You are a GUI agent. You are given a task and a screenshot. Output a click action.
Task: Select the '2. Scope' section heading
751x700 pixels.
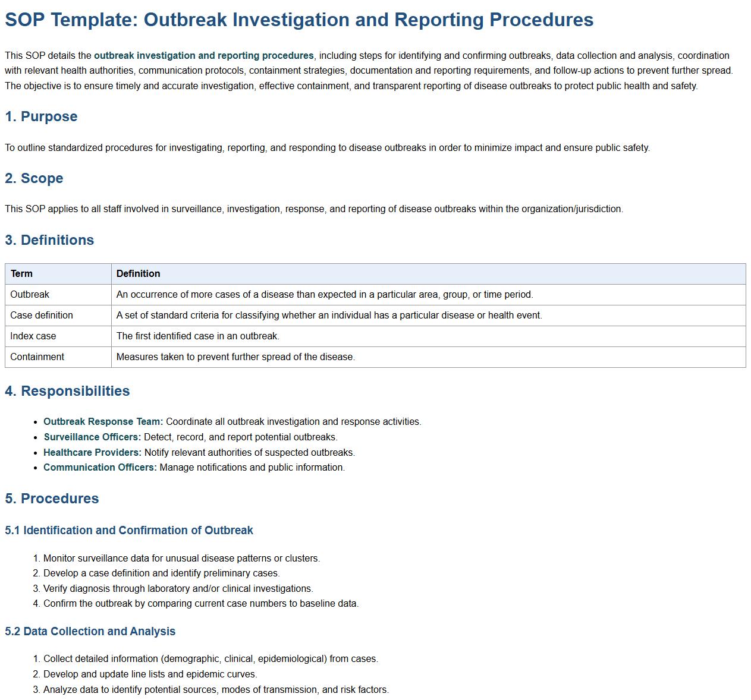click(x=34, y=178)
